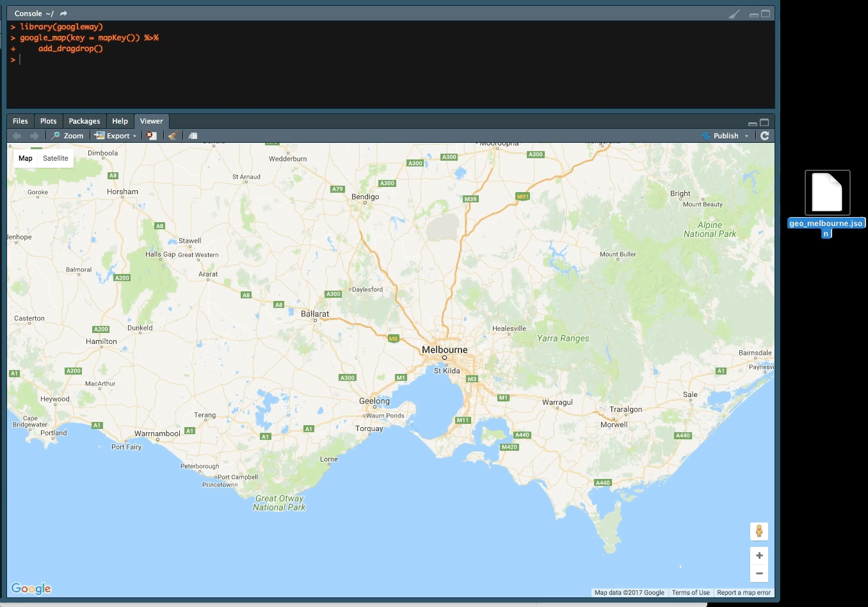Click the Map data ©2017 Google text
The height and width of the screenshot is (607, 868).
pos(629,593)
